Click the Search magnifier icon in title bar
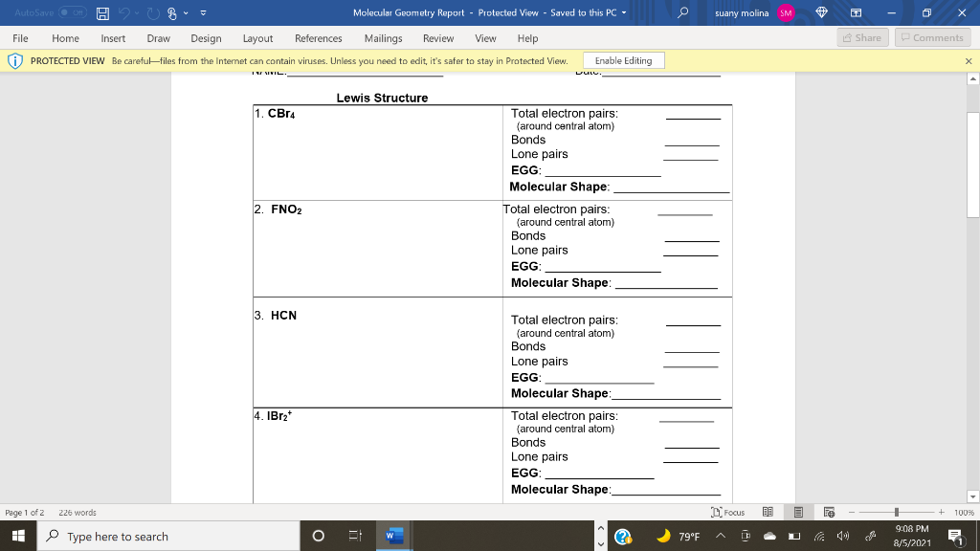The width and height of the screenshot is (980, 551). click(x=683, y=12)
